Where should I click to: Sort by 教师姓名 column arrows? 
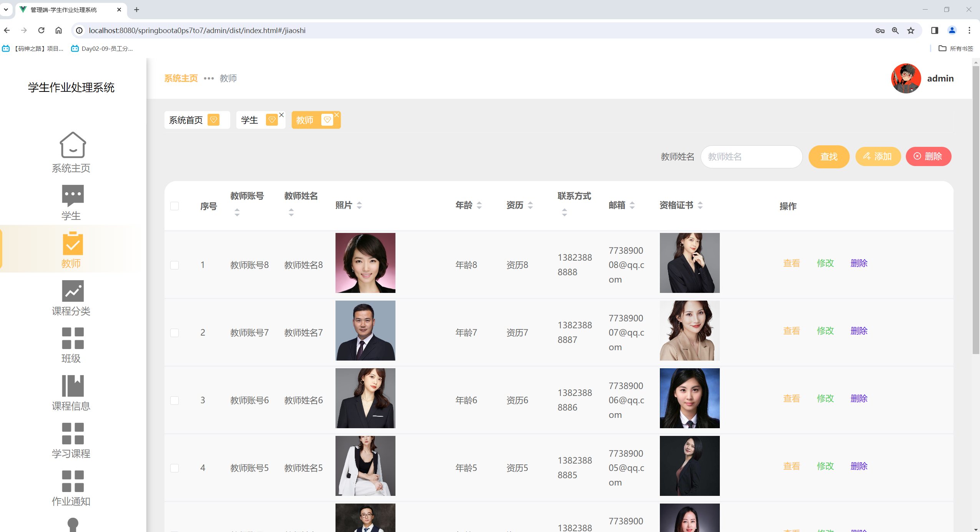coord(291,212)
